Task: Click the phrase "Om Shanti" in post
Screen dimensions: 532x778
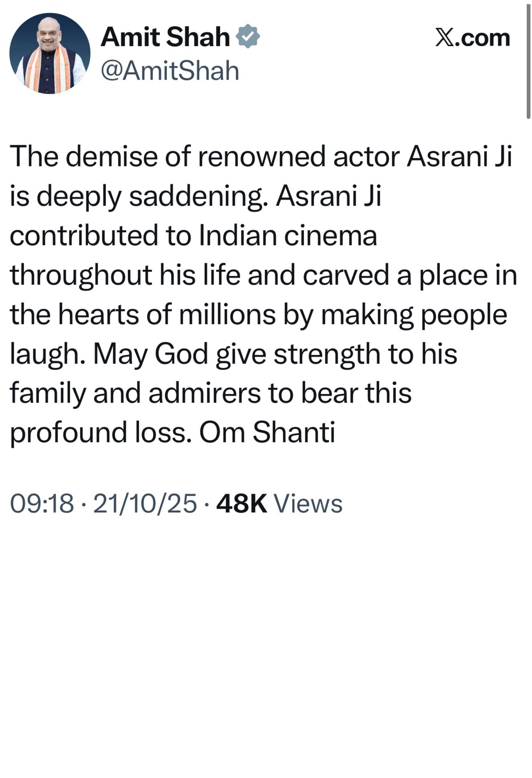Action: point(267,432)
